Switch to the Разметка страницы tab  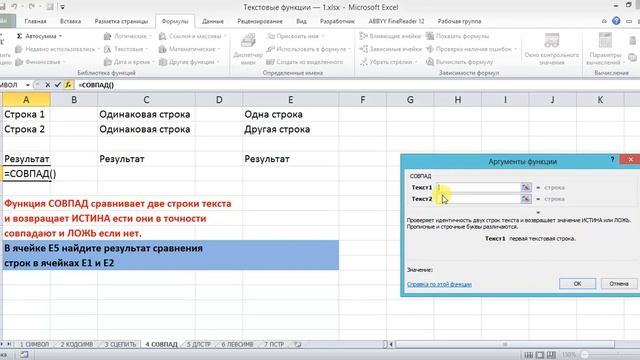pyautogui.click(x=121, y=21)
